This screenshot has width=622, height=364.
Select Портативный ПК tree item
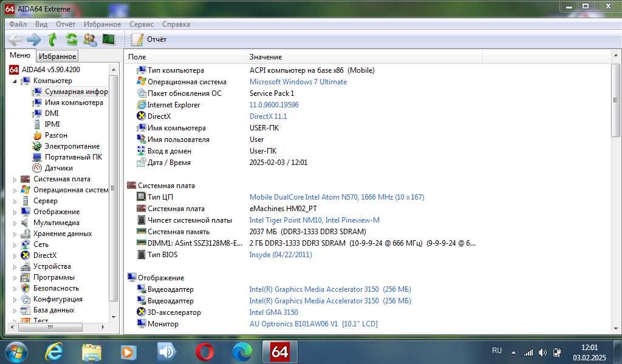[73, 157]
